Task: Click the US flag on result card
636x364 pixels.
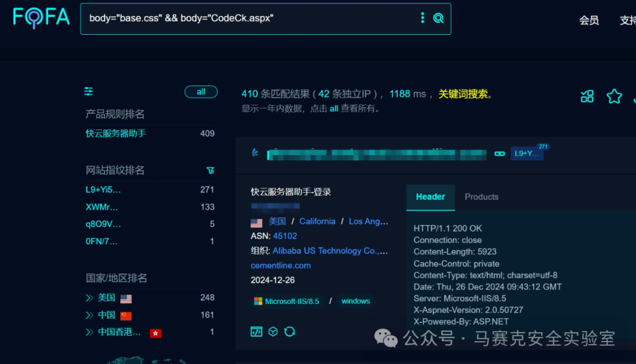Action: [x=256, y=223]
